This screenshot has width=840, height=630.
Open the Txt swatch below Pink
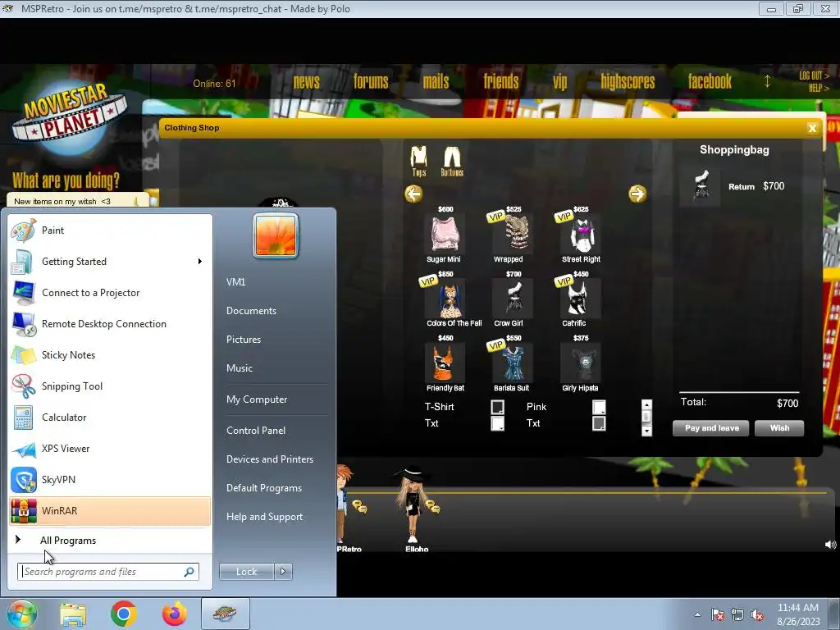coord(599,423)
